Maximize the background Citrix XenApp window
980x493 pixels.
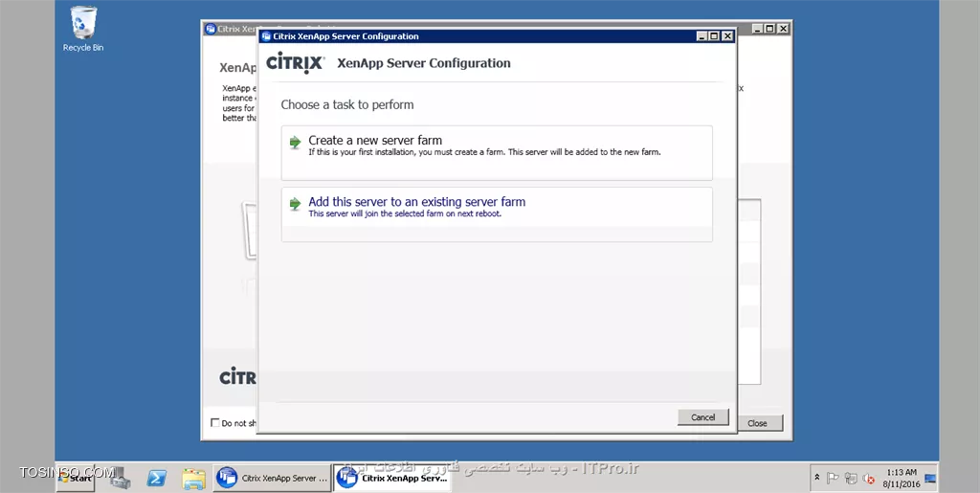pos(769,29)
